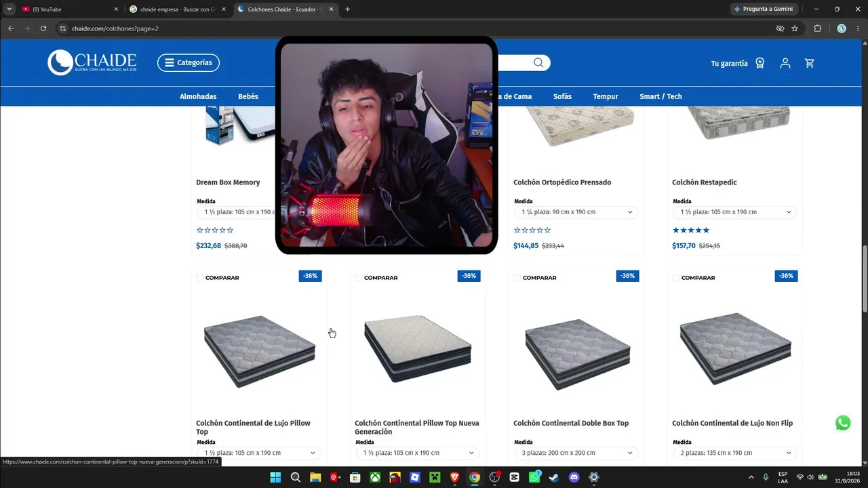The height and width of the screenshot is (488, 868).
Task: Open Microsoft Store from the taskbar
Action: (x=355, y=477)
